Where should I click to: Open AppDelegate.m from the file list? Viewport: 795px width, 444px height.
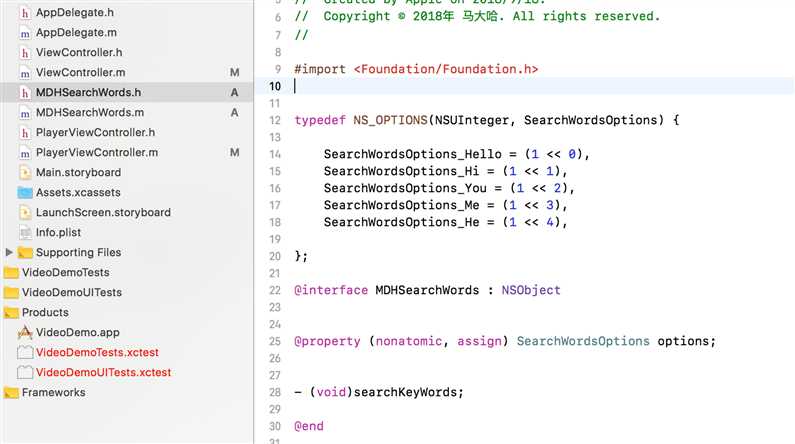point(76,32)
